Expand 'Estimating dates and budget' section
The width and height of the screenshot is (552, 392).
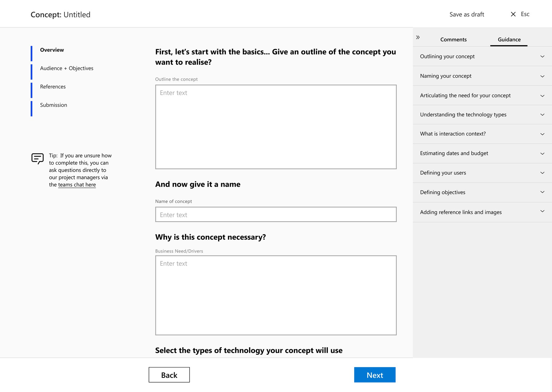[x=482, y=153]
